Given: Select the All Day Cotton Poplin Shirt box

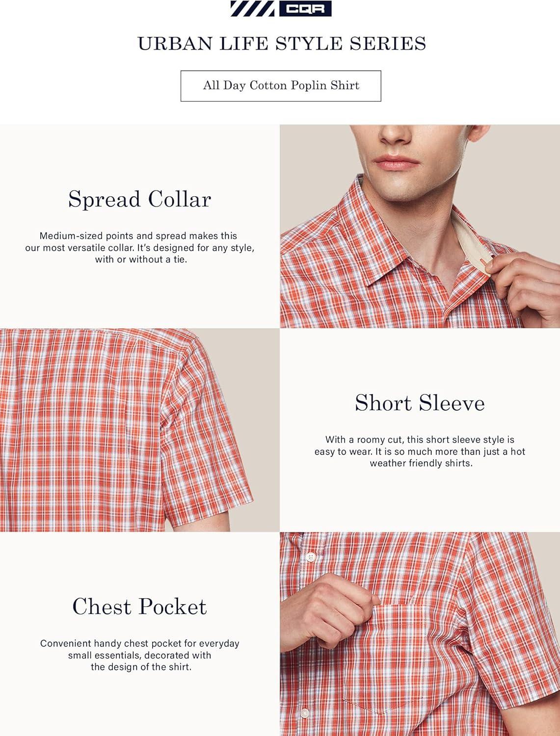Looking at the screenshot, I should [x=281, y=86].
